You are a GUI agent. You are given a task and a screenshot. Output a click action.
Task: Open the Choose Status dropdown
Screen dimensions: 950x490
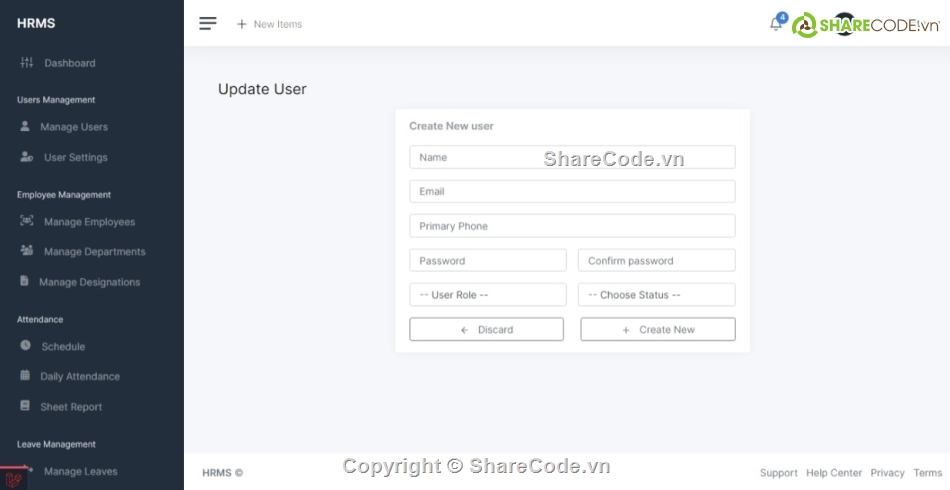[x=656, y=295]
